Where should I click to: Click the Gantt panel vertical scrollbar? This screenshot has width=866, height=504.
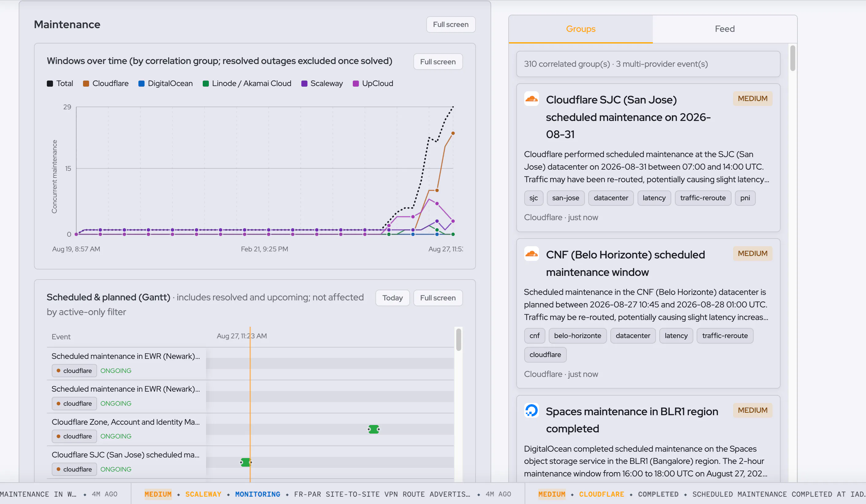pyautogui.click(x=458, y=340)
